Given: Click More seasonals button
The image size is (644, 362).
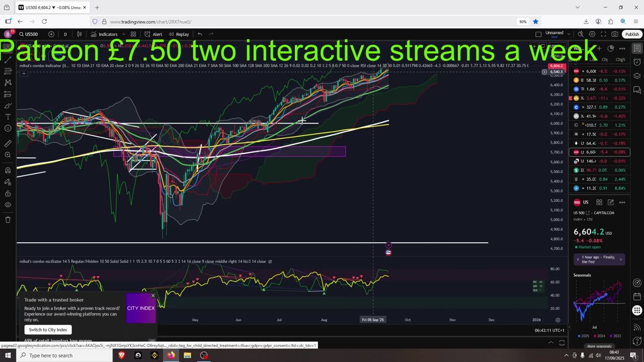Looking at the screenshot, I should [599, 346].
